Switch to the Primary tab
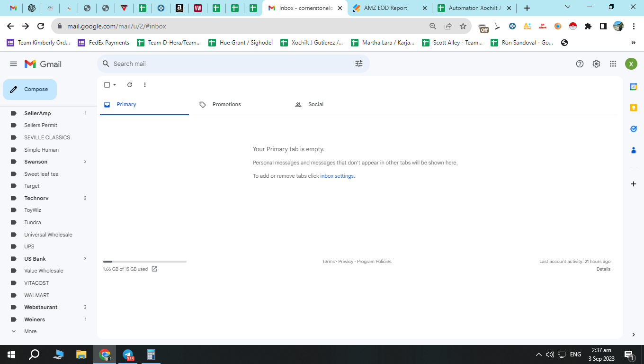The image size is (644, 364). (144, 104)
